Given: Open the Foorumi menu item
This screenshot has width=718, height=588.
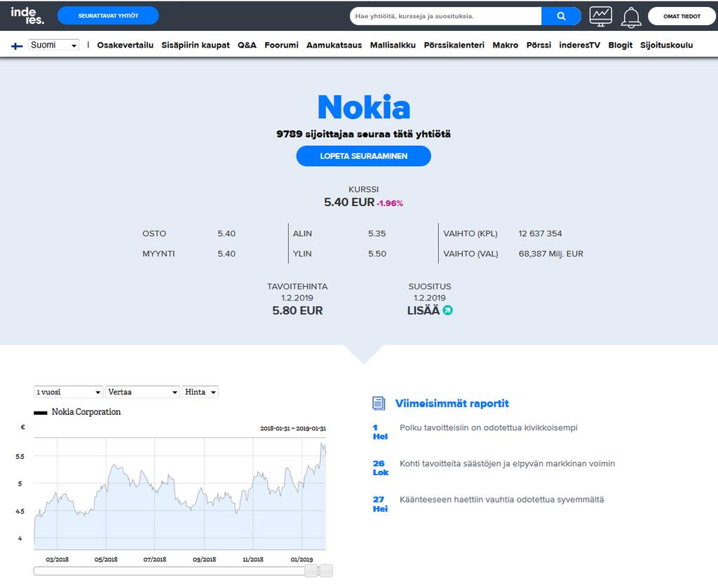Looking at the screenshot, I should pyautogui.click(x=281, y=45).
